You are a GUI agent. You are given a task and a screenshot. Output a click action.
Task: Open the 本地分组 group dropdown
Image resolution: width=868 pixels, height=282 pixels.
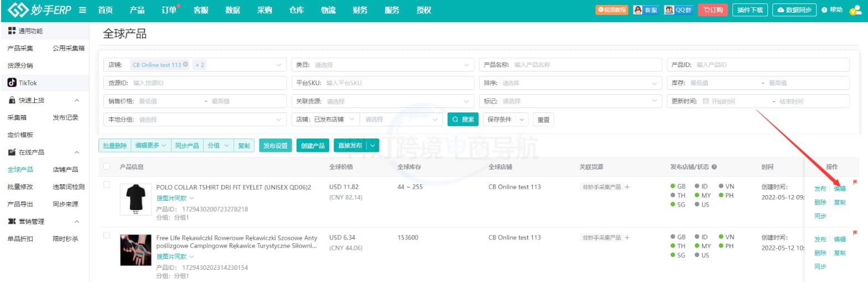click(x=195, y=120)
